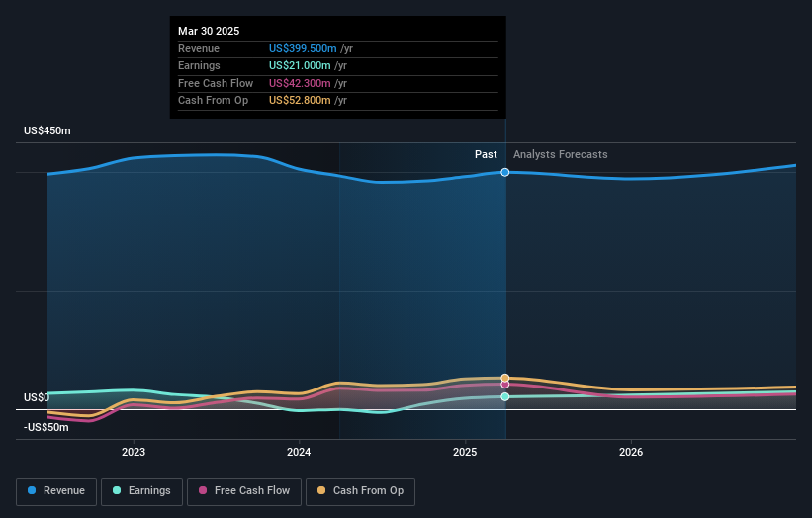Screen dimensions: 812x518
Task: Toggle the Revenue legend button
Action: (x=56, y=491)
